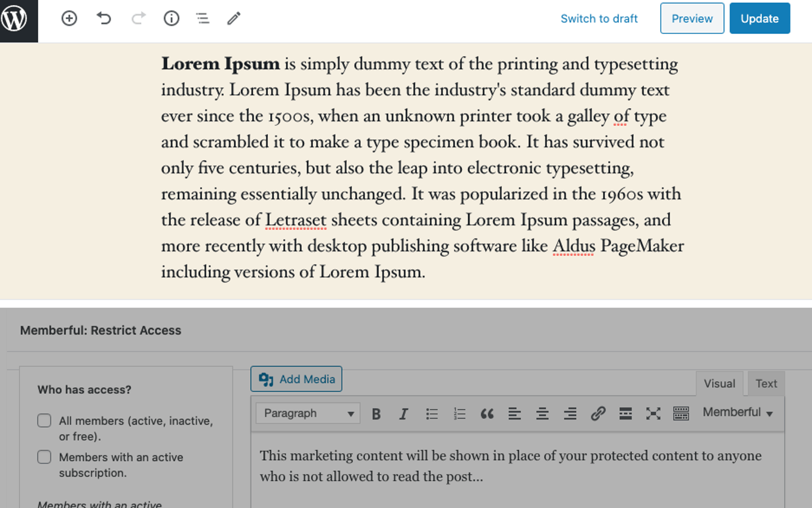Click the Switch to draft link
812x508 pixels.
pyautogui.click(x=599, y=19)
